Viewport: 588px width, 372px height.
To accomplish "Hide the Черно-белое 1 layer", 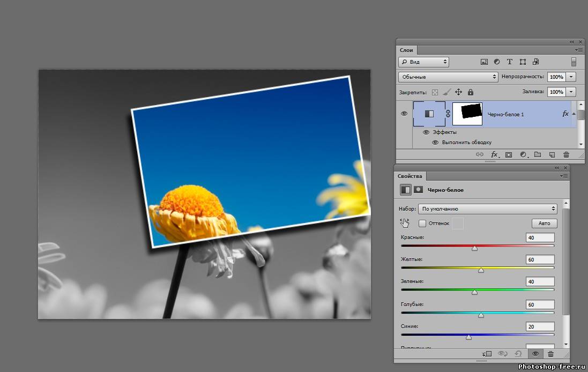I will pyautogui.click(x=405, y=114).
